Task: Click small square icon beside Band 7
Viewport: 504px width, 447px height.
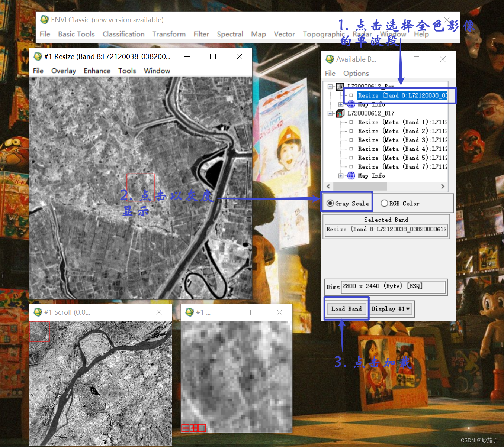Action: click(351, 167)
